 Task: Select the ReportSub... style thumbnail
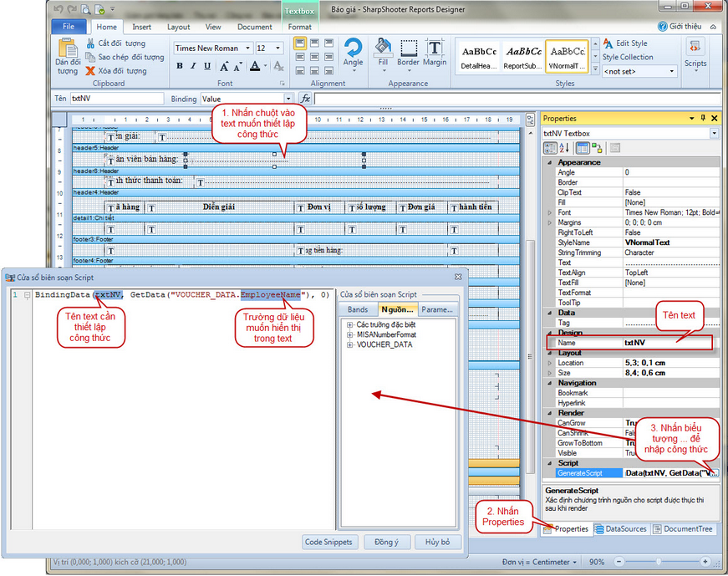[522, 56]
